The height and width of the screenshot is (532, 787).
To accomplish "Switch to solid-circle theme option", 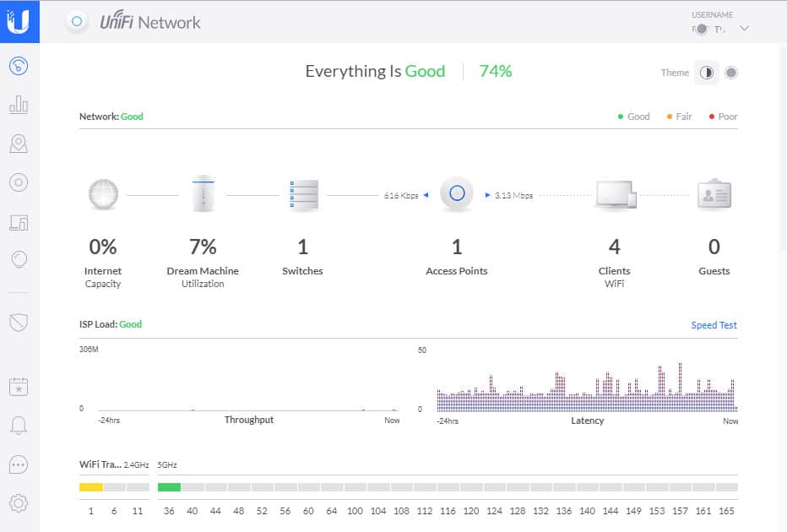I will point(731,73).
